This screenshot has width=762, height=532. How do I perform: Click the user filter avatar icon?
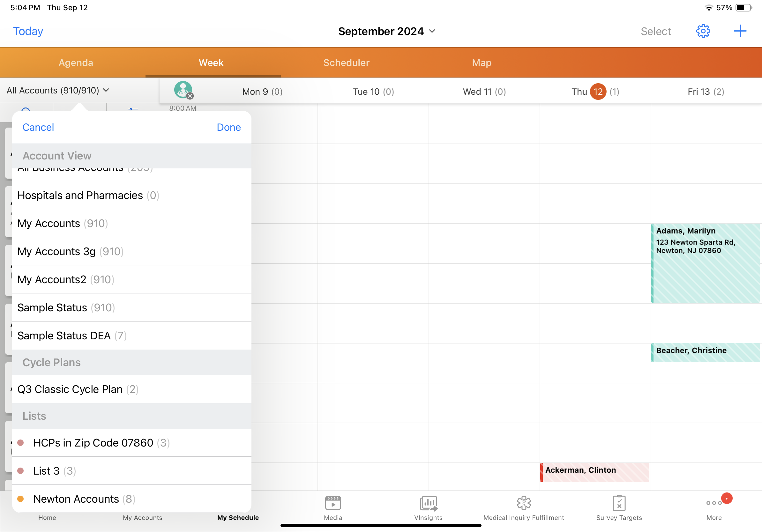183,90
